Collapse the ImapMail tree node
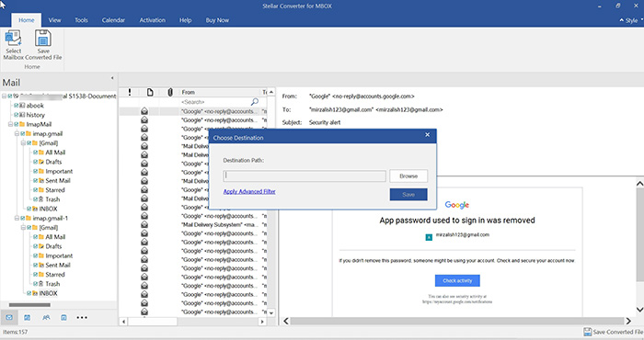 tap(10, 124)
